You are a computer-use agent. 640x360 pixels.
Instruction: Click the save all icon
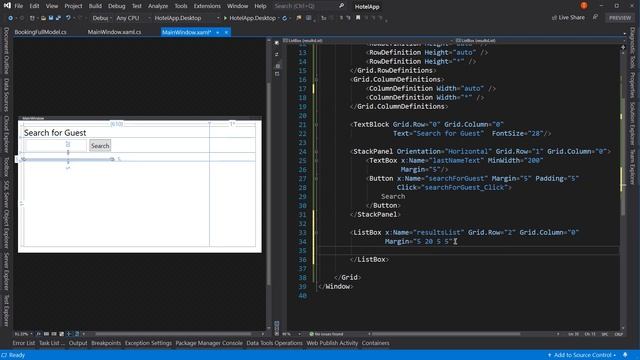(58, 18)
